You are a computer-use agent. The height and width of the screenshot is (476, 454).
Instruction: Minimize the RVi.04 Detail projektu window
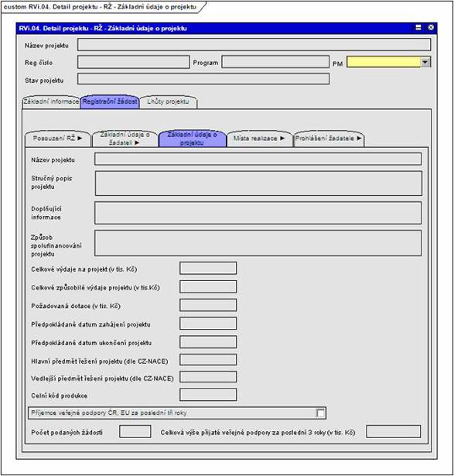(418, 28)
